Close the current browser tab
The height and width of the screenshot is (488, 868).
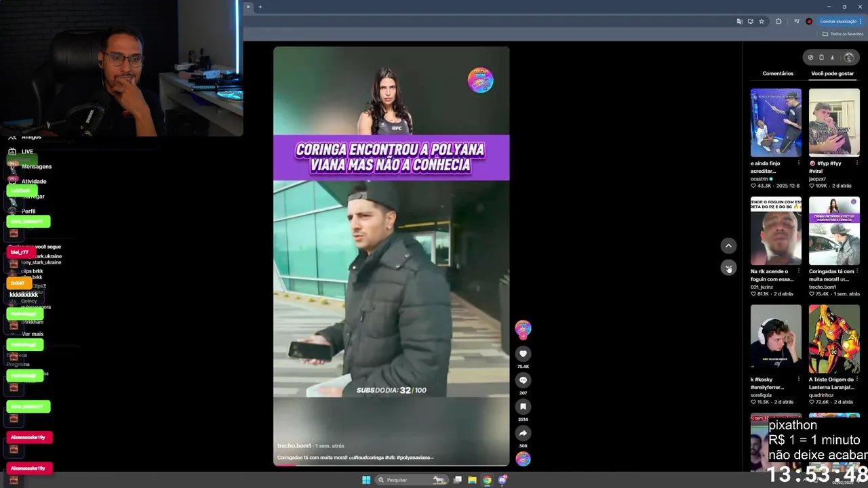pyautogui.click(x=248, y=7)
